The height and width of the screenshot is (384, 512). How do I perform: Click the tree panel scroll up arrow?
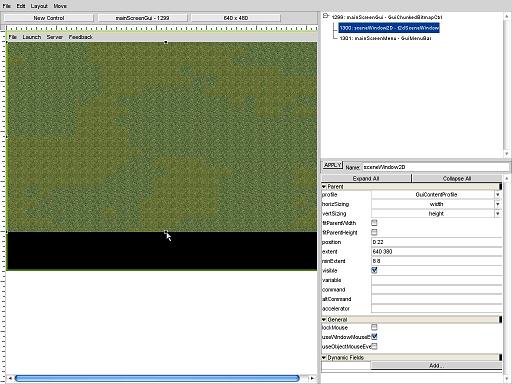[506, 16]
